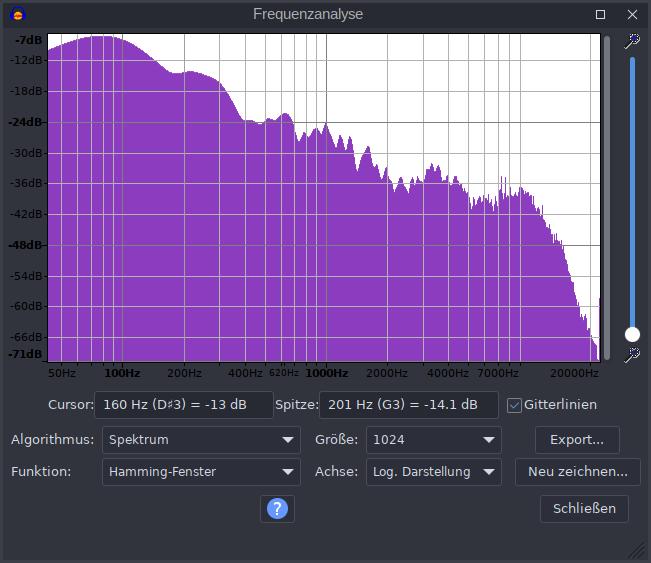The width and height of the screenshot is (651, 563).
Task: Click the -24dB label on the level axis
Action: tap(26, 122)
